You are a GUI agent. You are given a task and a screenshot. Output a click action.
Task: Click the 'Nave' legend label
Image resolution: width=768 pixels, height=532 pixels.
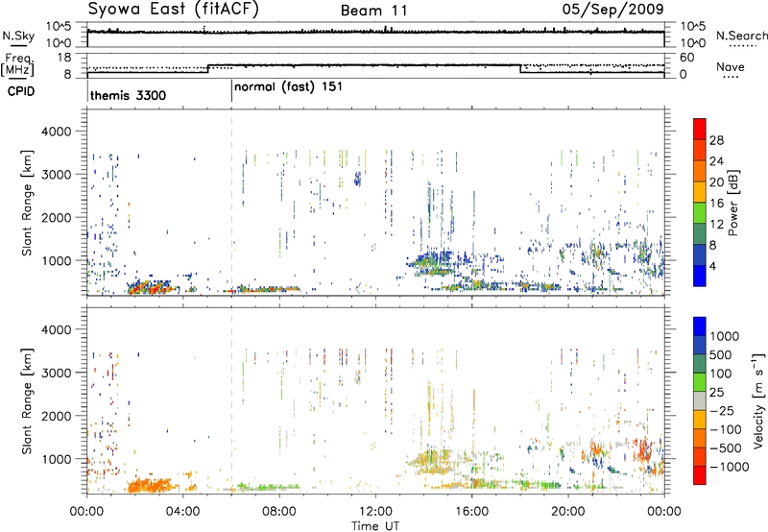[731, 66]
